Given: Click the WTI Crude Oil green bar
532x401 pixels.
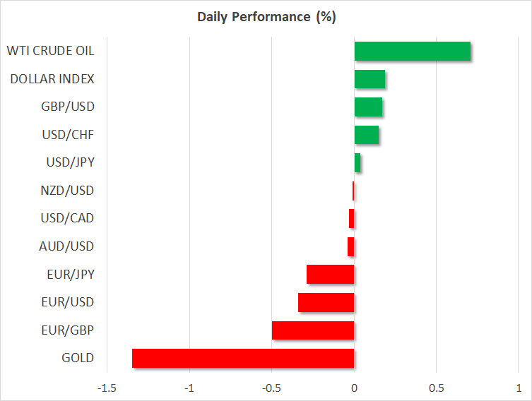Looking at the screenshot, I should [x=412, y=51].
